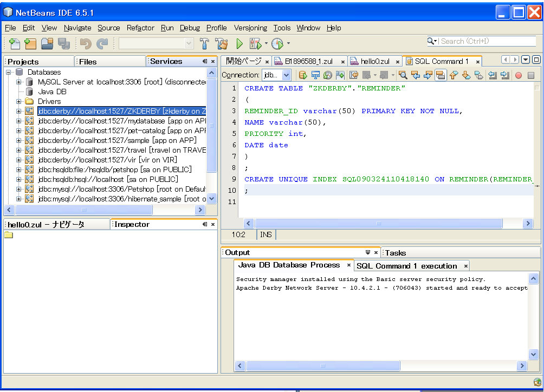This screenshot has width=544, height=392.
Task: Toggle Bookmark icon in SQL toolbar
Action: pyautogui.click(x=479, y=75)
